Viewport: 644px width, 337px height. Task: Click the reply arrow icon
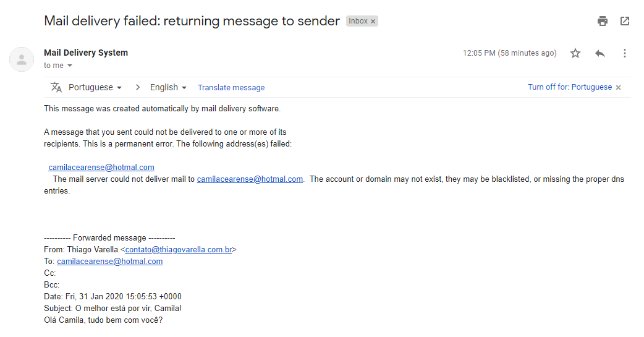tap(600, 53)
